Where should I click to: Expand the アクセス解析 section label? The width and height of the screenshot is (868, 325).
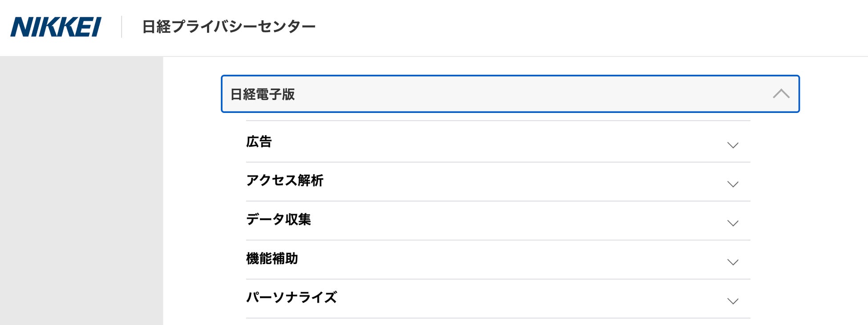click(284, 181)
